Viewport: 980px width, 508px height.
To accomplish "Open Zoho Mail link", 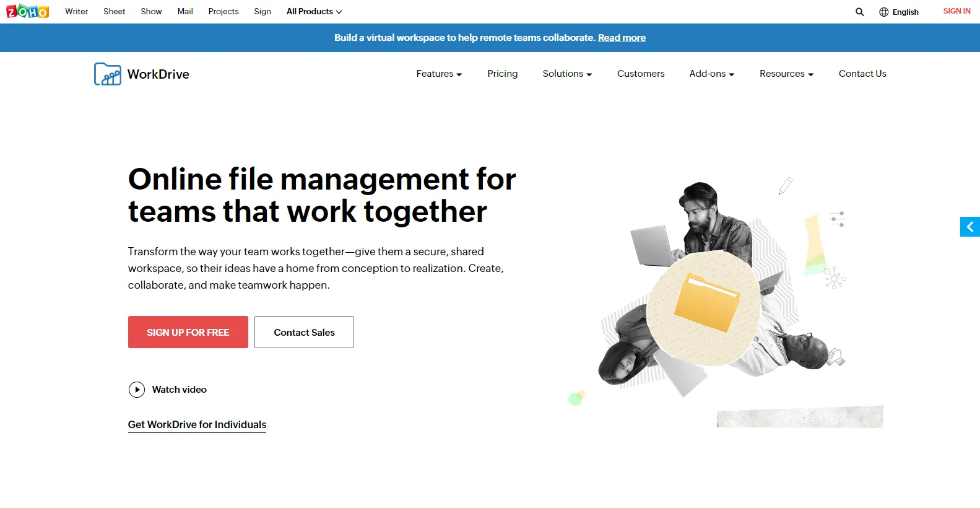I will pos(185,11).
